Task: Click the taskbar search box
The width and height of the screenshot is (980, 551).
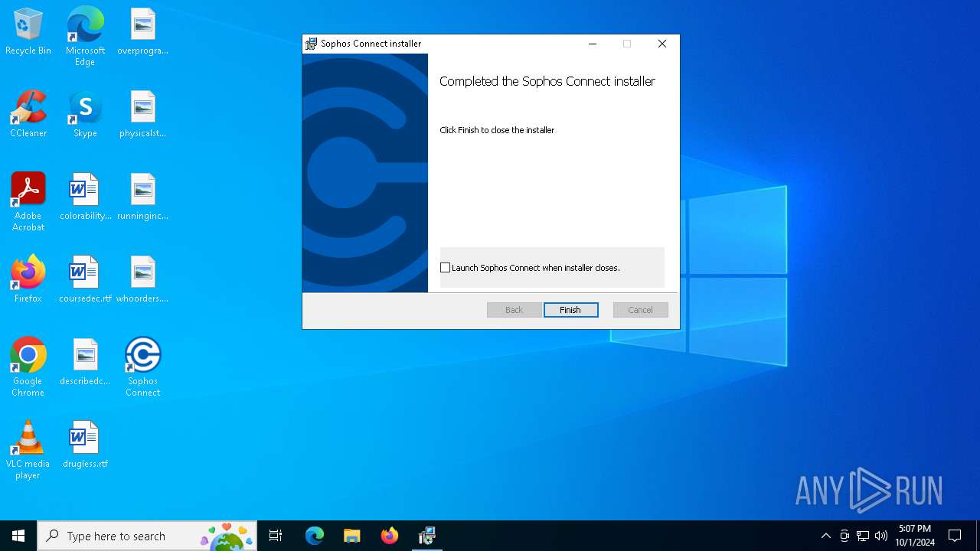Action: pos(147,536)
